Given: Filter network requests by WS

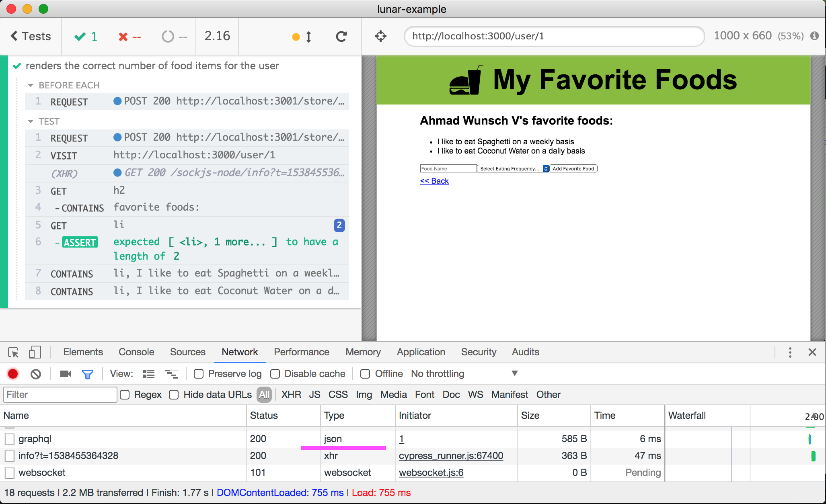Looking at the screenshot, I should click(x=475, y=395).
